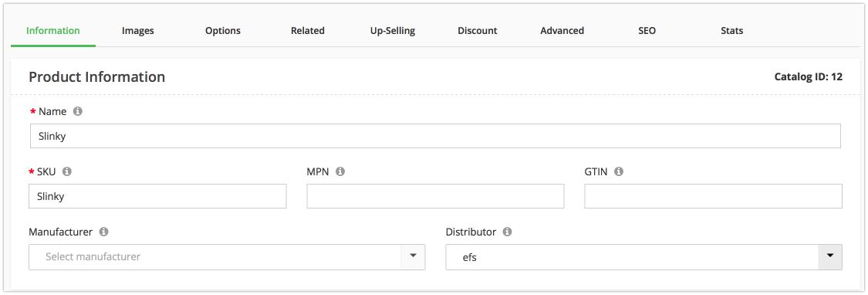Open the Name field info icon
Viewport: 868px width, 295px height.
78,111
